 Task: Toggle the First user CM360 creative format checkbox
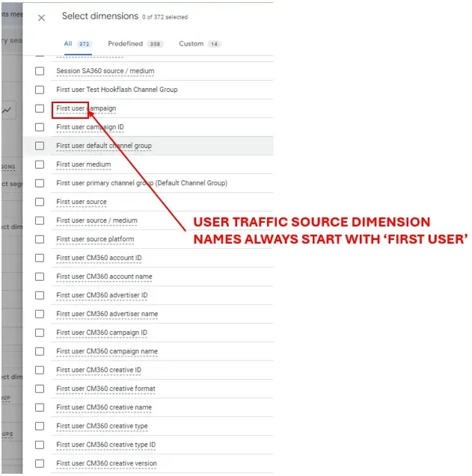tap(40, 389)
